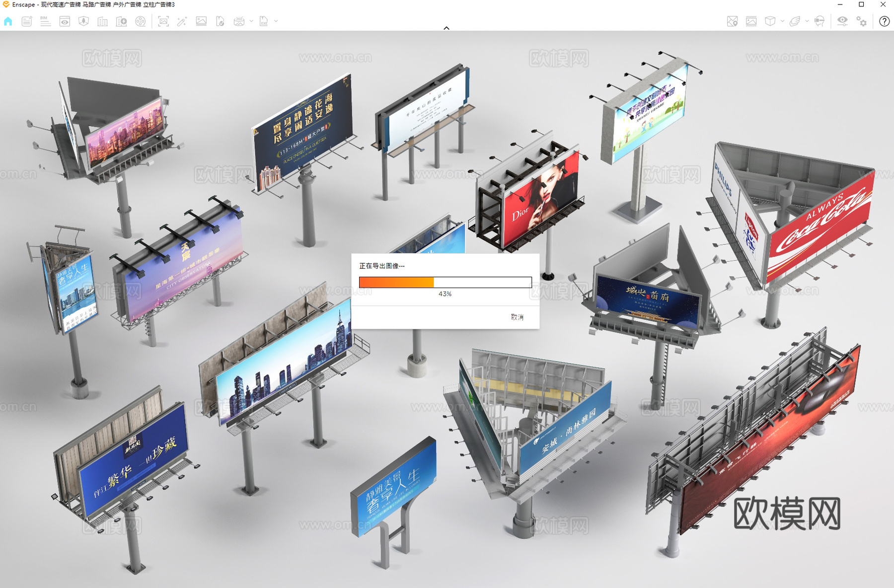Screen dimensions: 894x588
Task: Open the Visual Settings eye icon
Action: point(842,21)
